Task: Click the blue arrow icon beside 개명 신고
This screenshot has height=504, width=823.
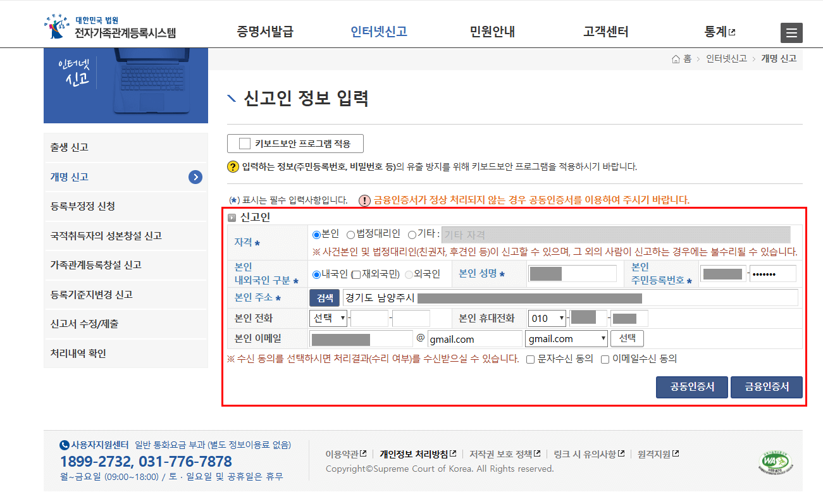Action: (x=197, y=177)
